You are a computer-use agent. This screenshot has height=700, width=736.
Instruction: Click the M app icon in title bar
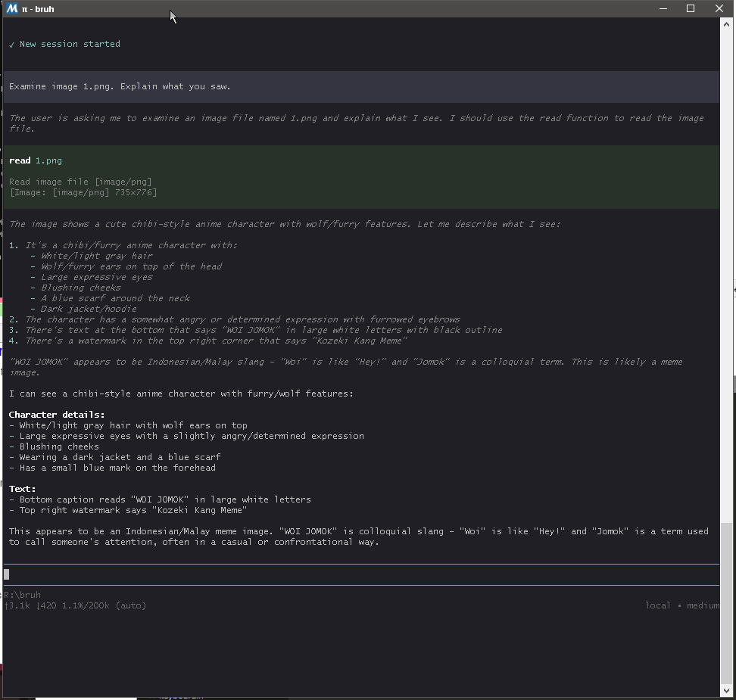11,9
